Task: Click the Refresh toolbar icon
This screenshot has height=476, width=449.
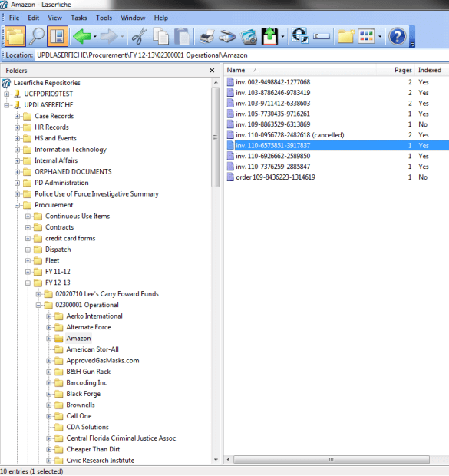Action: click(x=300, y=35)
